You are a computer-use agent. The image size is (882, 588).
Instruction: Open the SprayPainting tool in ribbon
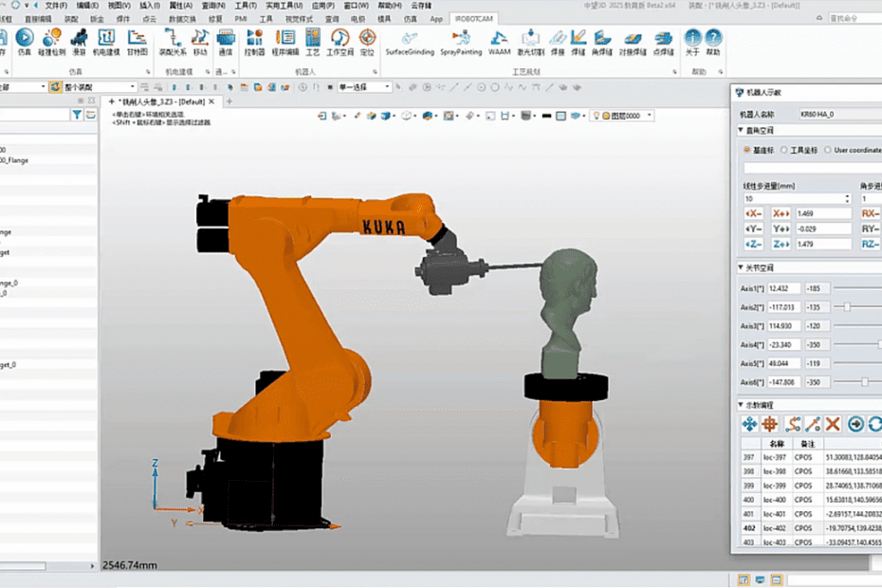coord(461,40)
